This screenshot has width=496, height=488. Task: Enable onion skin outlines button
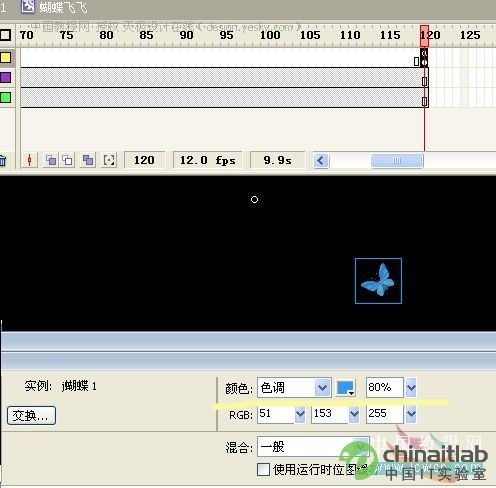click(x=68, y=160)
